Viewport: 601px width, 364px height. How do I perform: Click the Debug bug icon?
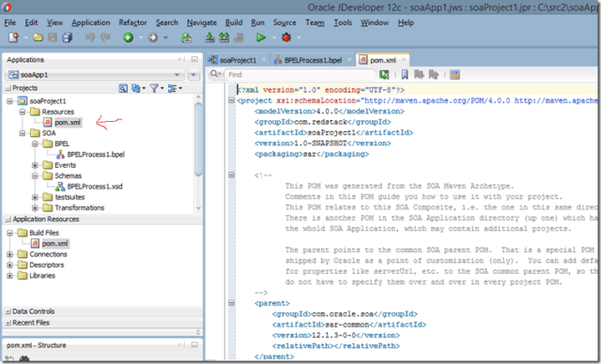click(286, 38)
